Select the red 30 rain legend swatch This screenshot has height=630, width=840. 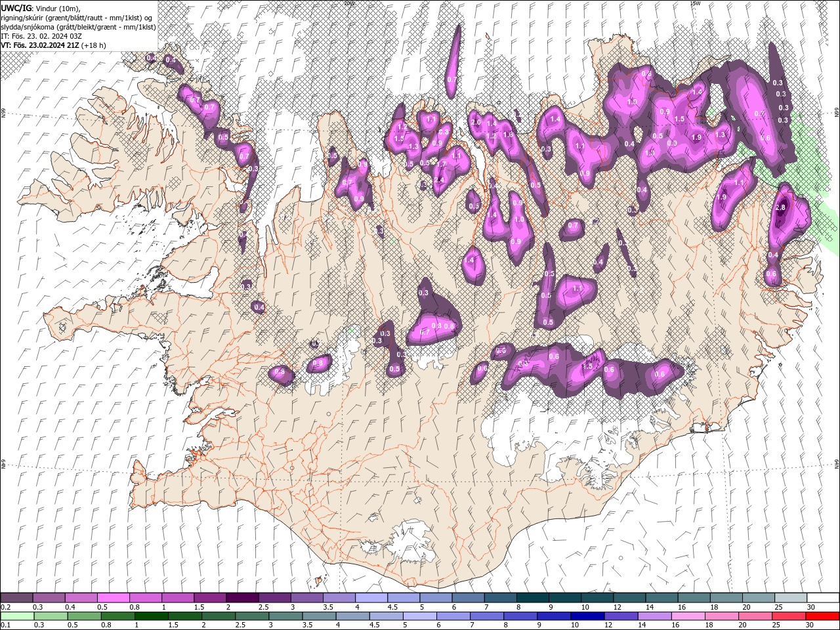822,616
